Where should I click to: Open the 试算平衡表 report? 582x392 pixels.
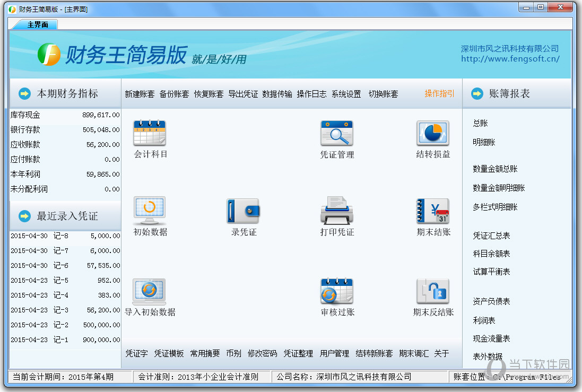coord(491,272)
